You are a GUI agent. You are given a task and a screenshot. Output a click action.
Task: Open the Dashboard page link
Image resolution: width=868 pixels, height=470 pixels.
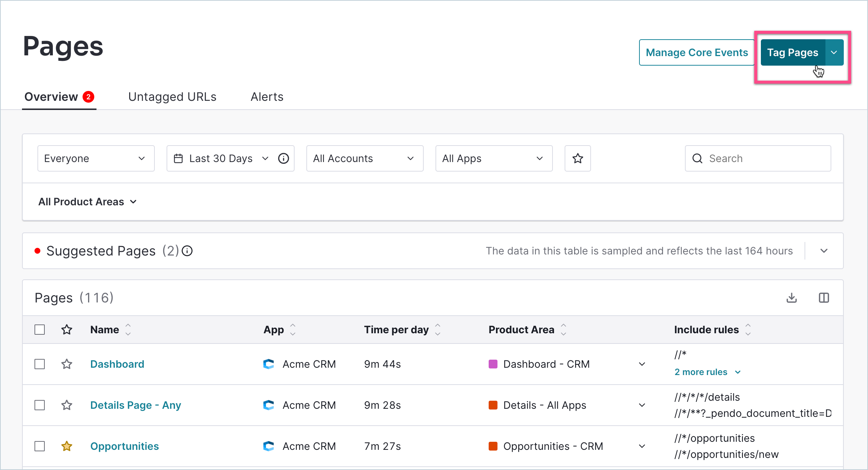[x=117, y=364]
